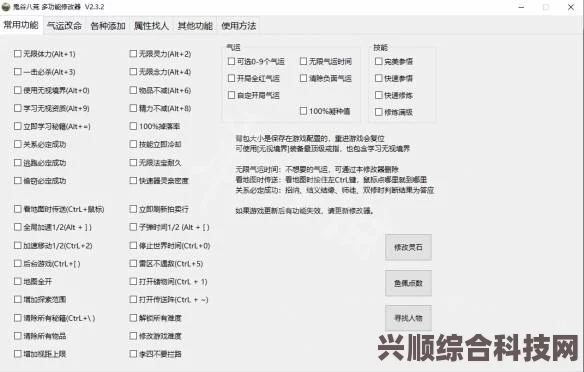Tick 雷区不遇敌(CtrL+5) checkbox
The image size is (584, 372).
pyautogui.click(x=133, y=264)
